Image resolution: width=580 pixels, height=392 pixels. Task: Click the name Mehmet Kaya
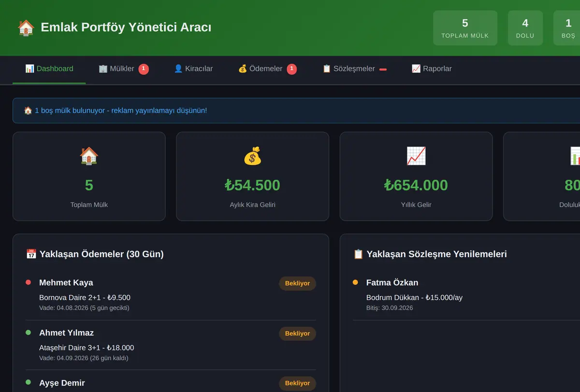click(66, 283)
